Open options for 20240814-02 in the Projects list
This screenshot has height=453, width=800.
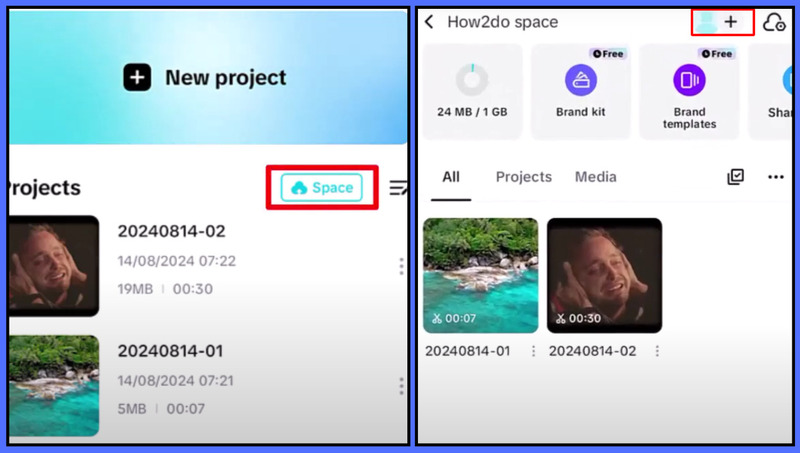(x=401, y=266)
